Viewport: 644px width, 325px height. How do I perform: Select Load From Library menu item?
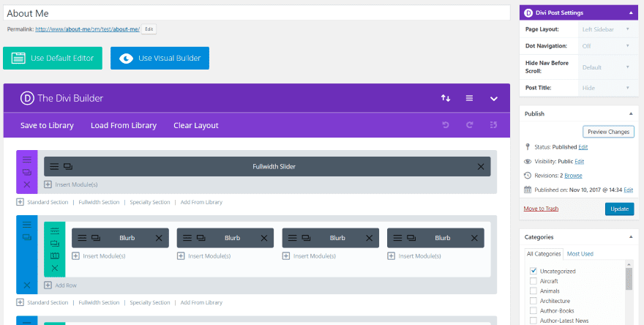pyautogui.click(x=124, y=125)
